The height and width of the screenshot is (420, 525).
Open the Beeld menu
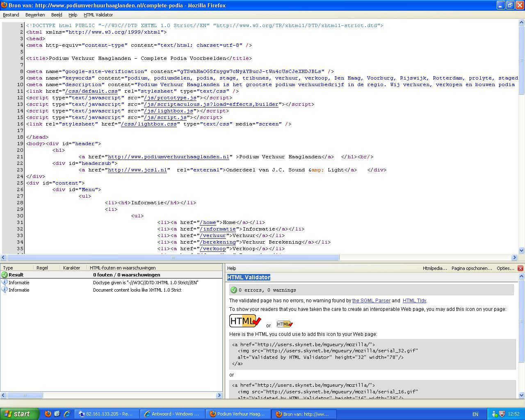pyautogui.click(x=57, y=15)
